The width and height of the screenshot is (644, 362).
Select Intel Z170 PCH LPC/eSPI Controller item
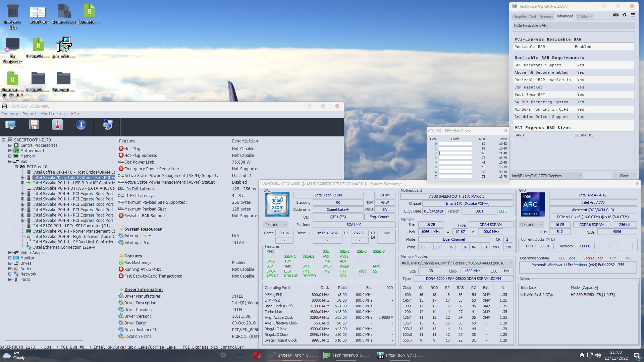click(x=71, y=226)
